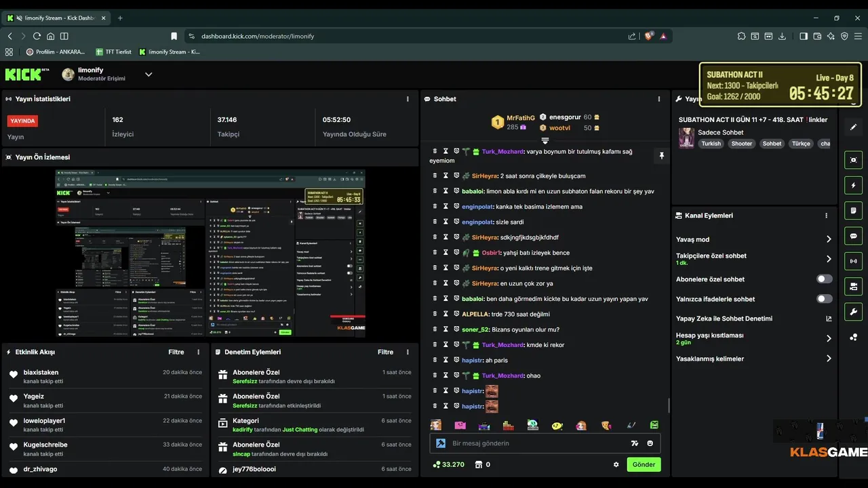Open Brave Wallet icon in toolbar
The width and height of the screenshot is (868, 488).
pos(817,36)
